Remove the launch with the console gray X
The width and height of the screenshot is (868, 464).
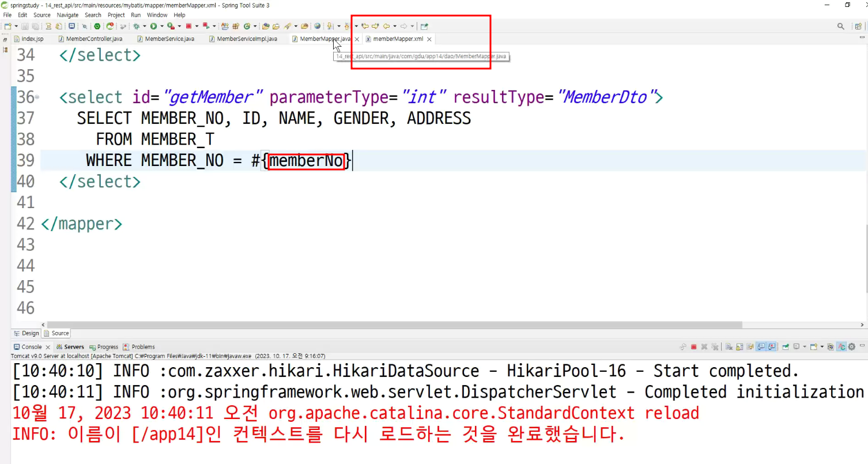[x=704, y=347]
